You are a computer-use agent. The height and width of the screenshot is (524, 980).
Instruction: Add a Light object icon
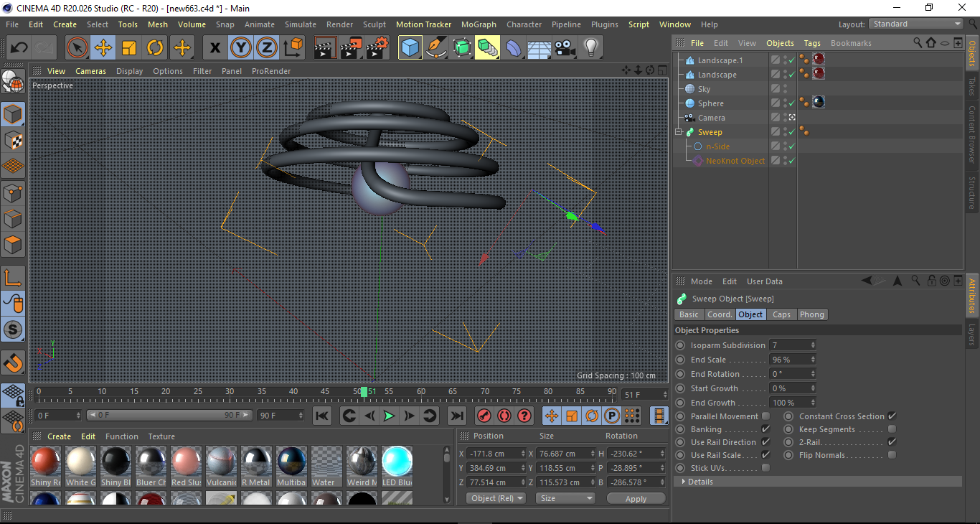pos(591,48)
